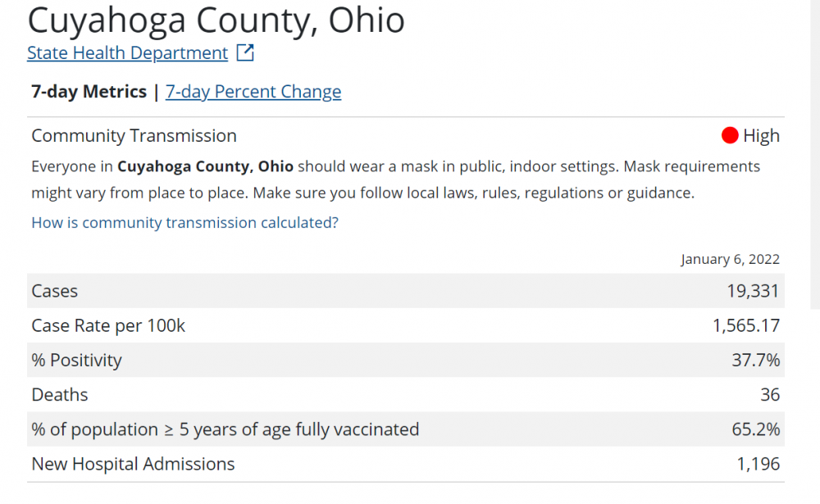820x504 pixels.
Task: Click the % Positivity row label
Action: 76,361
